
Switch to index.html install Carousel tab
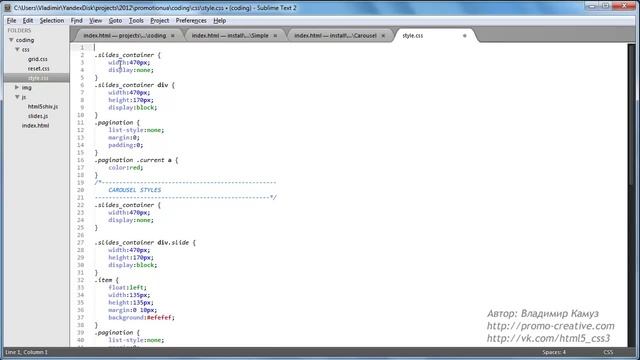(x=335, y=36)
